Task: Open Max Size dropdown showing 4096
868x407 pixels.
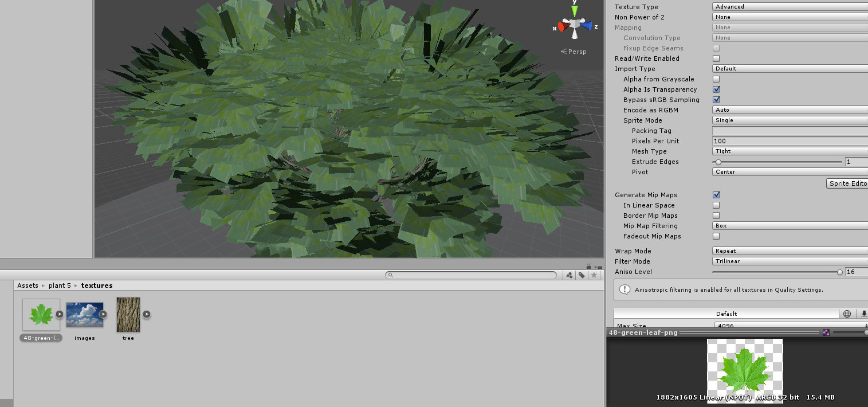Action: tap(791, 326)
